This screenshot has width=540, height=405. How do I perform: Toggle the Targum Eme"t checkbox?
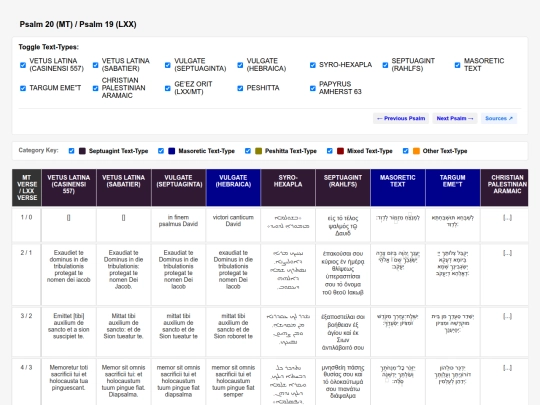tap(23, 89)
